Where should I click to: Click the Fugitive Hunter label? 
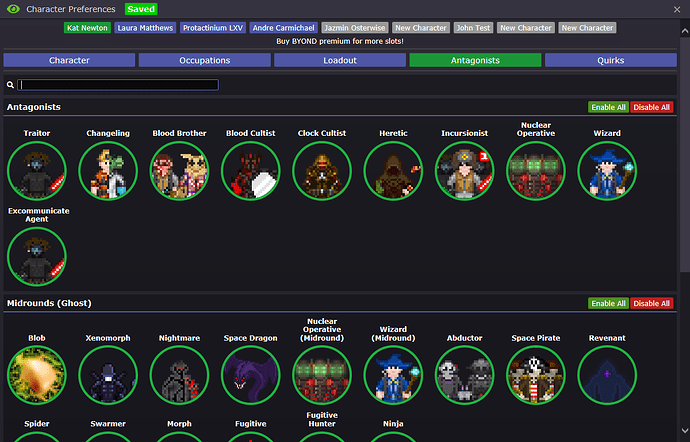322,420
